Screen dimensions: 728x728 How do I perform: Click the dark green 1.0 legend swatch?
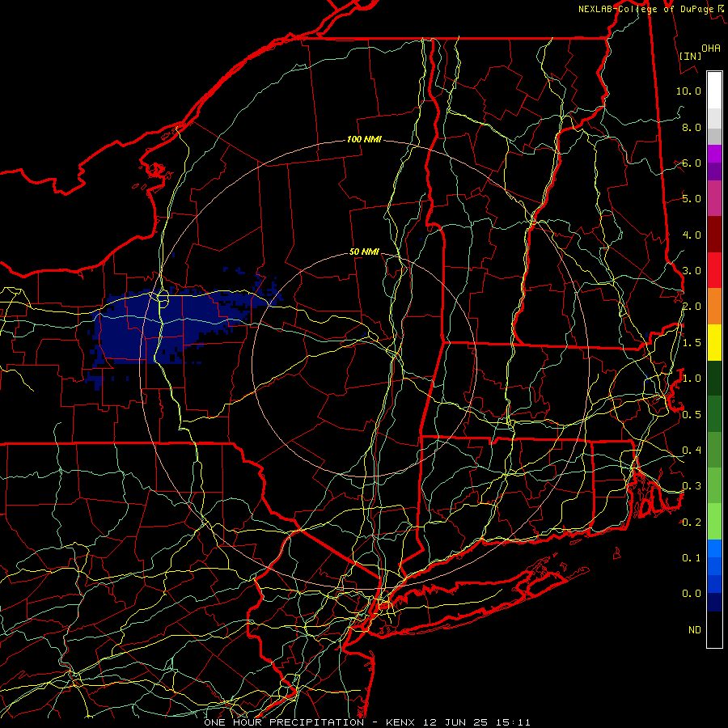pyautogui.click(x=714, y=378)
